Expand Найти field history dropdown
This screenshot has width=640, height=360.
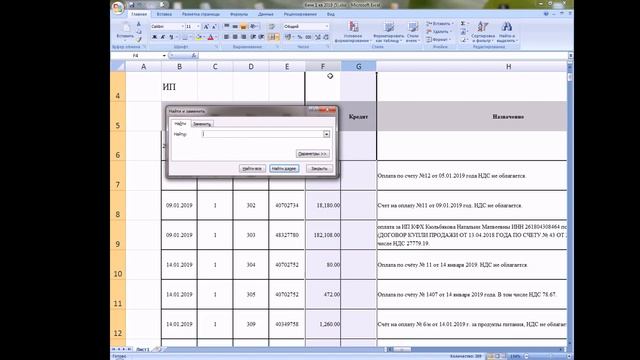point(327,134)
